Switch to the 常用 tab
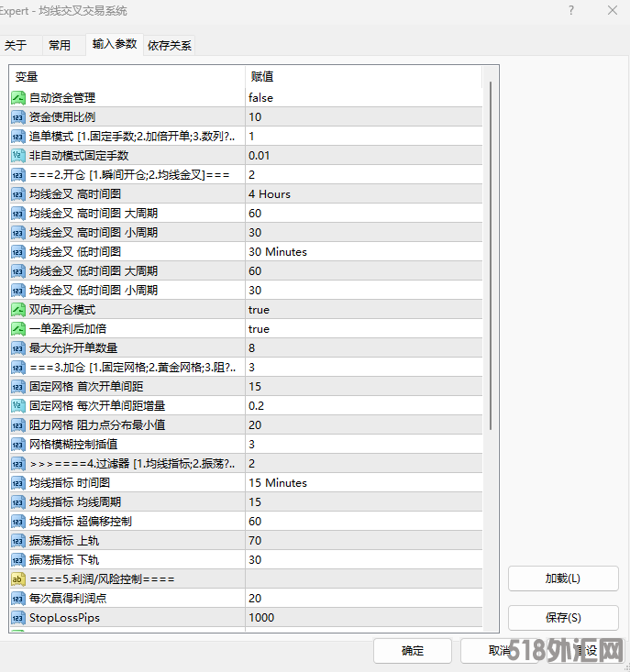The image size is (630, 672). tap(60, 45)
